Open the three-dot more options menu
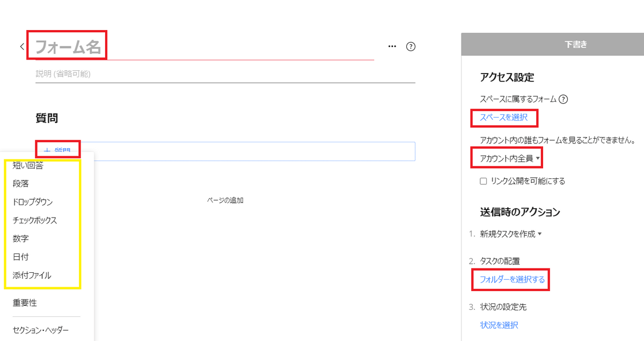 [392, 46]
